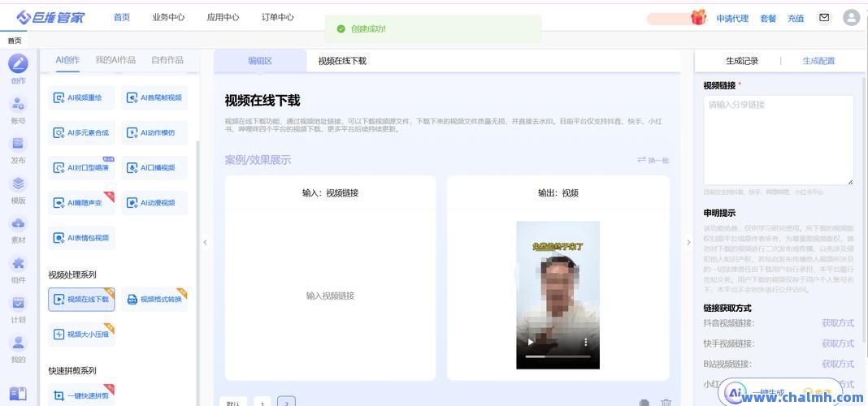Switch to the 自有作品 tab
The width and height of the screenshot is (868, 406).
click(167, 60)
